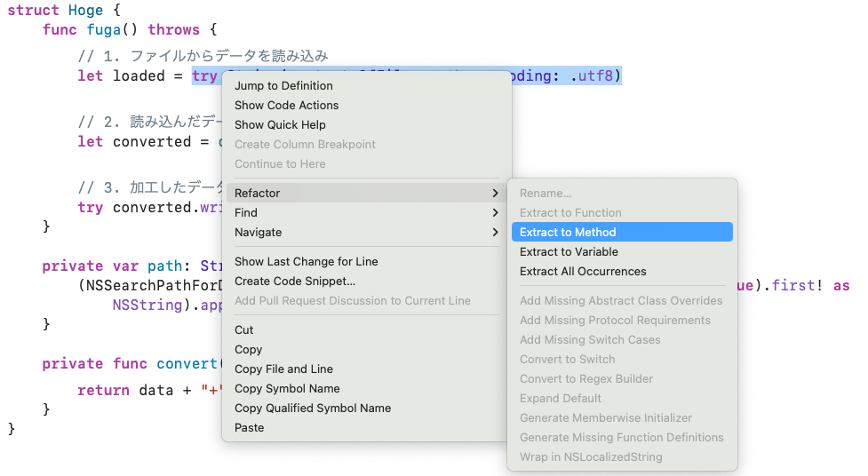Select Show Code Actions

click(x=366, y=105)
